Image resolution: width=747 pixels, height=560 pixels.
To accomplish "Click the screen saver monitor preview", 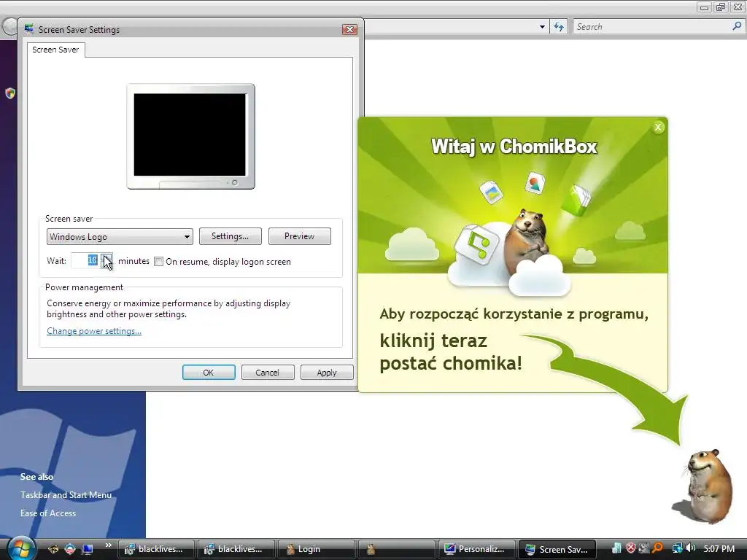I will [x=190, y=136].
